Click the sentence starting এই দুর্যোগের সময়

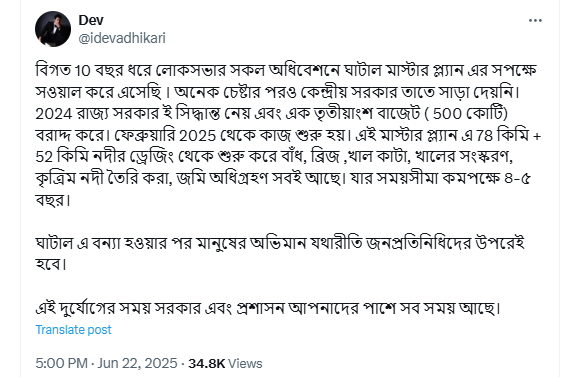[x=268, y=308]
